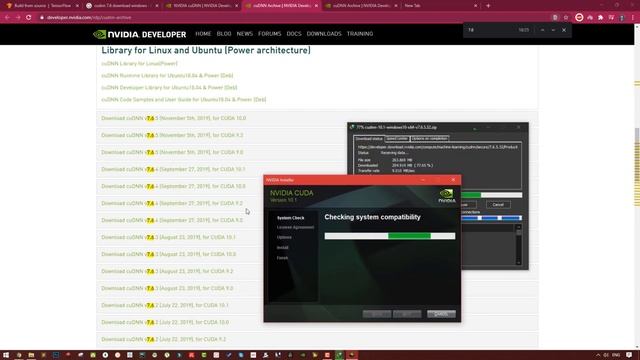
Task: Click Cancel in the download window
Action: point(498,204)
